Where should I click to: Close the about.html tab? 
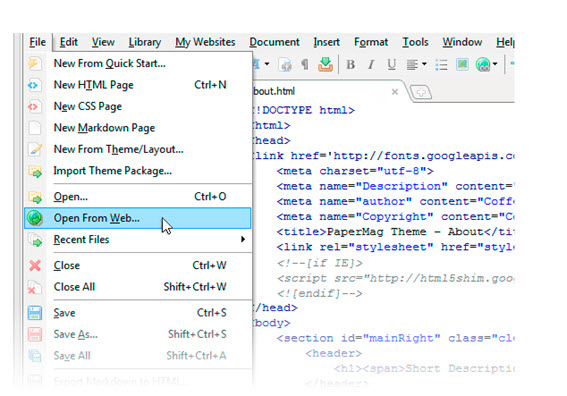click(395, 92)
